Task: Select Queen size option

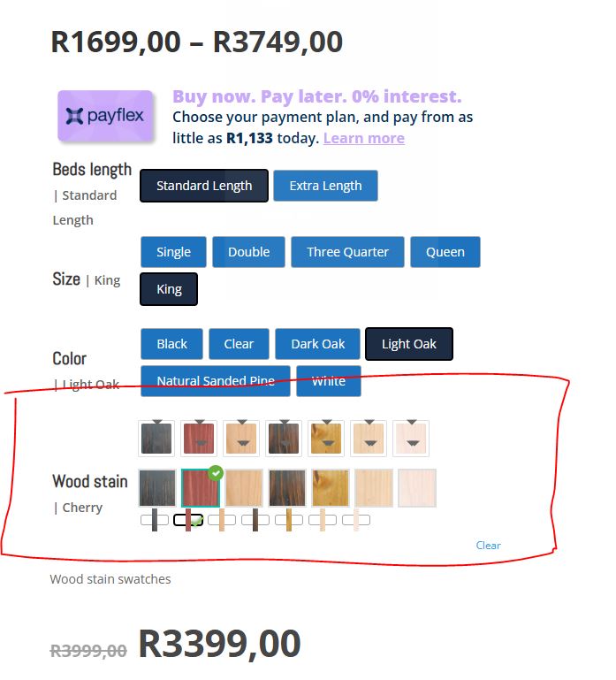Action: coord(445,252)
